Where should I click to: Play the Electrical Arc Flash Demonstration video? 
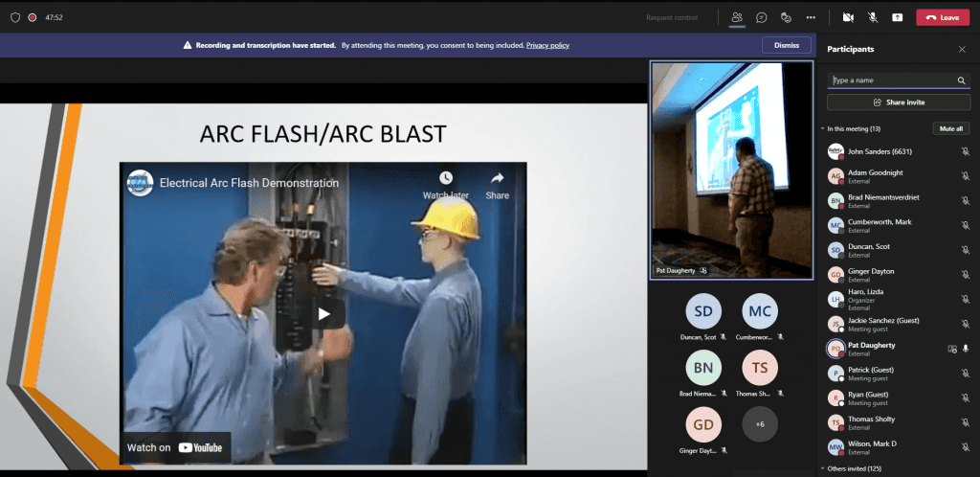click(x=323, y=314)
